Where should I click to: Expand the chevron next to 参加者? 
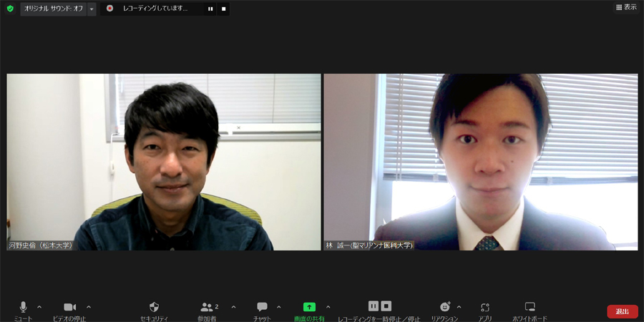(x=233, y=307)
